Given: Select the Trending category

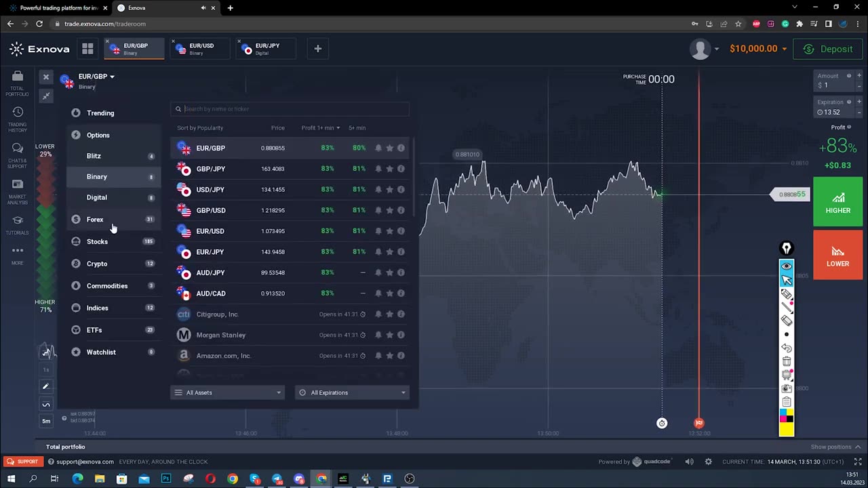Looking at the screenshot, I should point(113,113).
